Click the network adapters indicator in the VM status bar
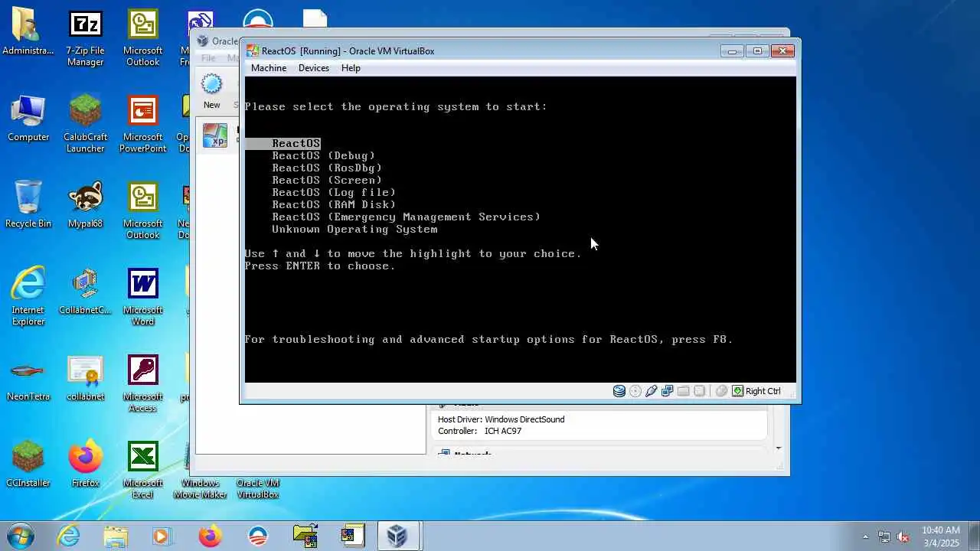The width and height of the screenshot is (980, 551). point(668,391)
